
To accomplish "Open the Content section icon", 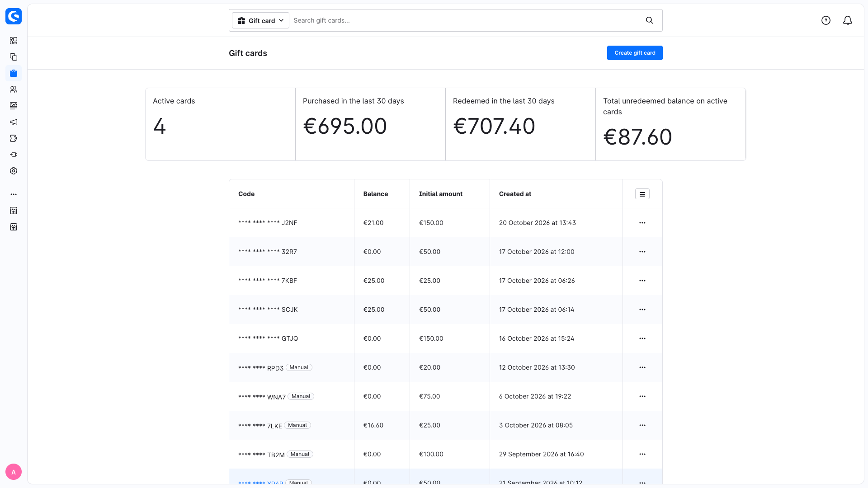I will click(14, 106).
